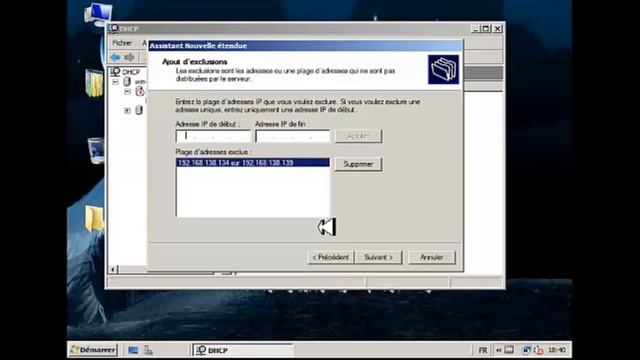The width and height of the screenshot is (640, 360).
Task: Go back with the Précédent button
Action: click(x=331, y=257)
